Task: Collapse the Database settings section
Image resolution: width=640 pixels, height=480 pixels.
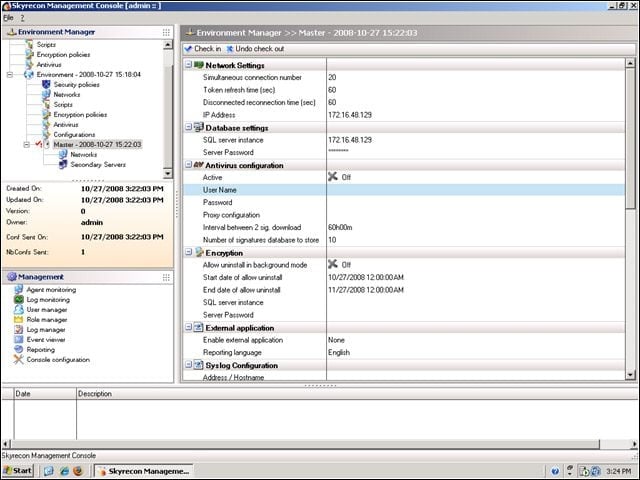Action: [188, 127]
